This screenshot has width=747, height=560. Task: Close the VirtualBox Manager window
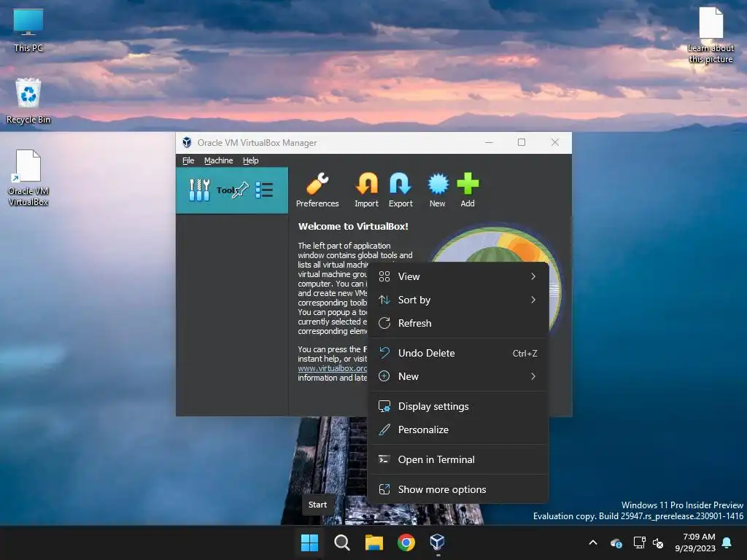coord(555,142)
